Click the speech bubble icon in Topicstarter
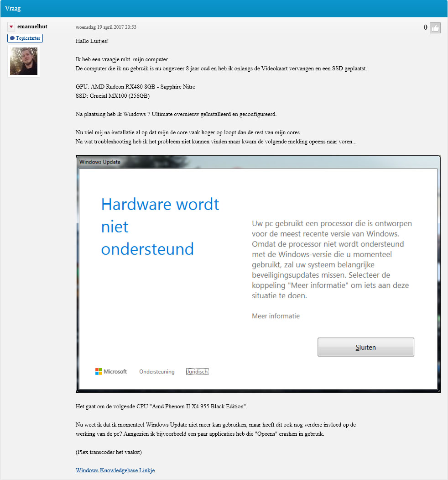448x480 pixels. click(x=12, y=38)
